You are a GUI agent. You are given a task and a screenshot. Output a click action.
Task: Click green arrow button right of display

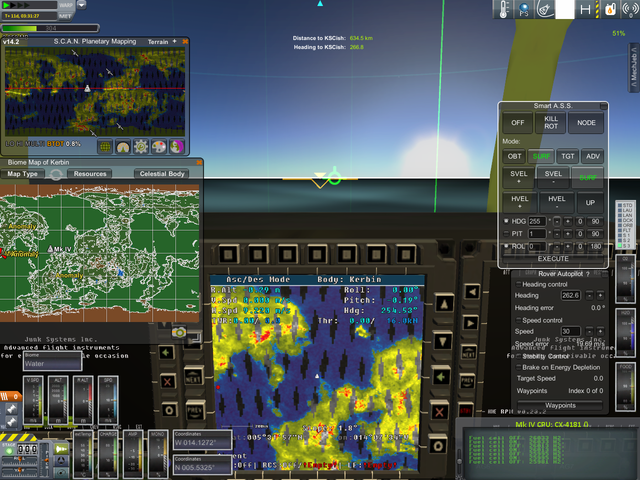pyautogui.click(x=441, y=377)
